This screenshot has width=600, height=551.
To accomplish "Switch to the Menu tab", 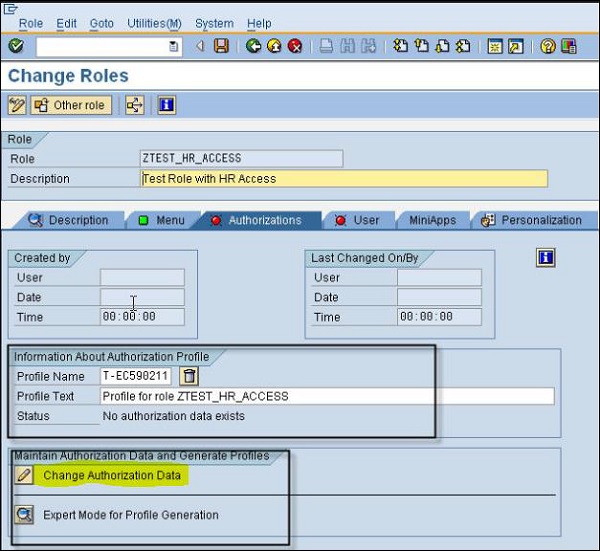I will pyautogui.click(x=162, y=220).
